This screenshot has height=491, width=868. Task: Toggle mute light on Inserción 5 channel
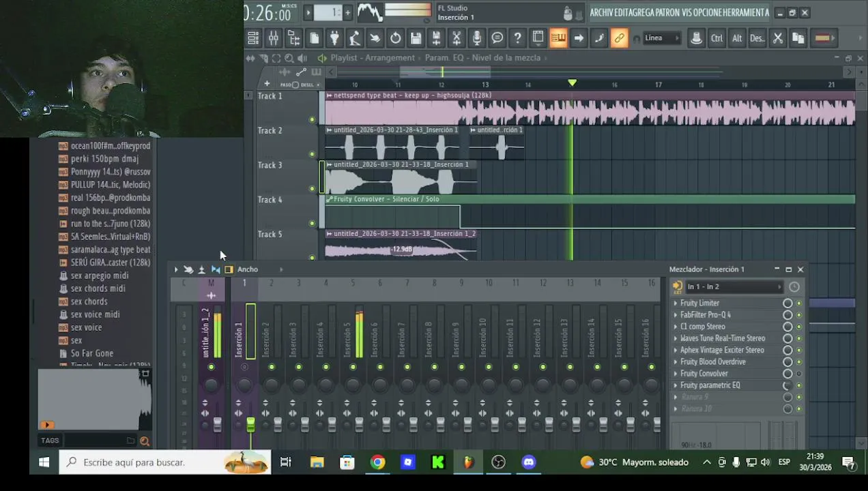pos(353,368)
